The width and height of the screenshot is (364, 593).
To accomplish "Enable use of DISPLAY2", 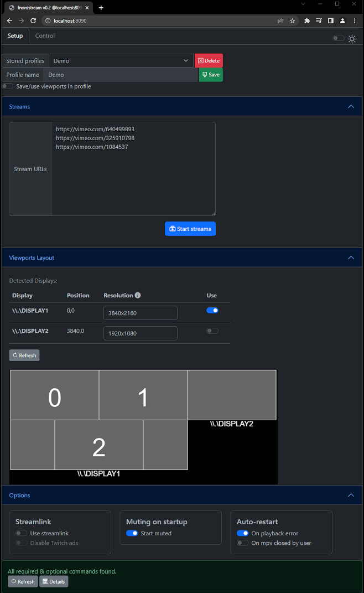I will tap(212, 331).
